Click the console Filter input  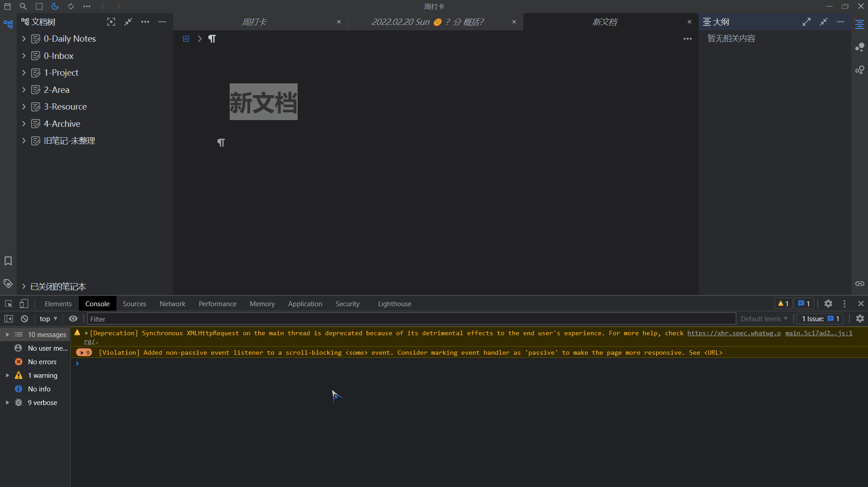coord(411,319)
